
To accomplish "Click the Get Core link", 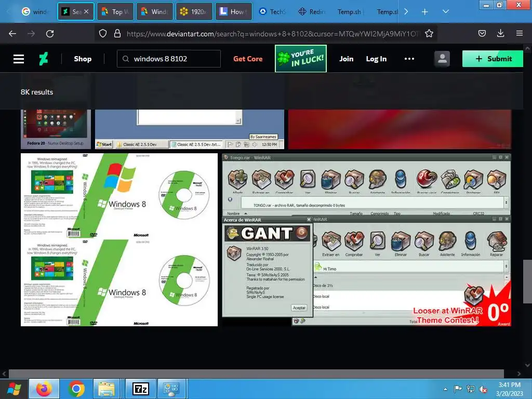I will tap(248, 59).
